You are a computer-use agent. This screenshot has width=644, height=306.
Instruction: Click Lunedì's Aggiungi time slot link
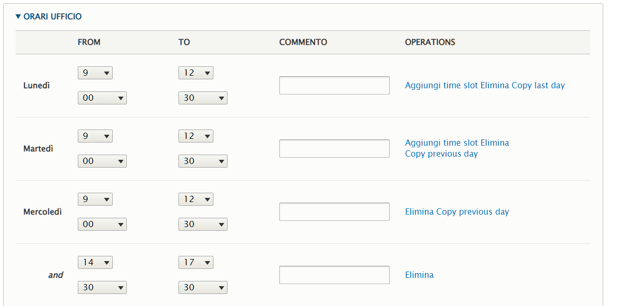click(441, 86)
